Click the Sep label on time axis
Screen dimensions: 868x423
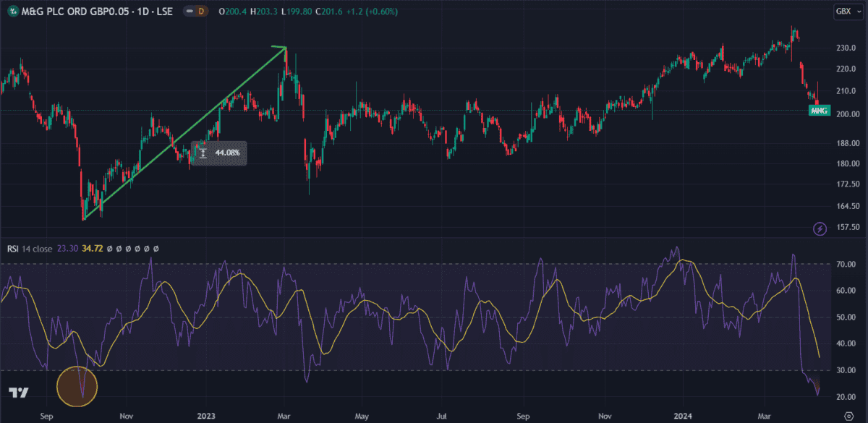[47, 416]
